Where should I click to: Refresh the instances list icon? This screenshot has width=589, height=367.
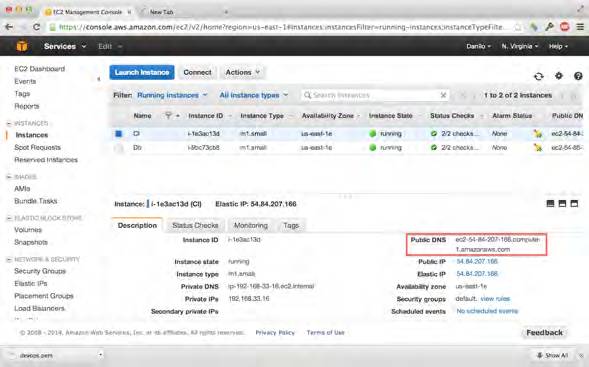tap(539, 76)
